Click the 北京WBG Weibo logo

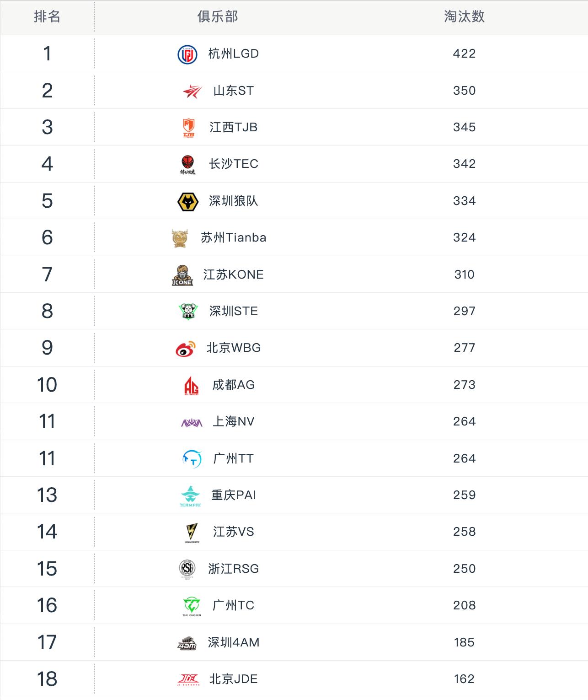186,349
